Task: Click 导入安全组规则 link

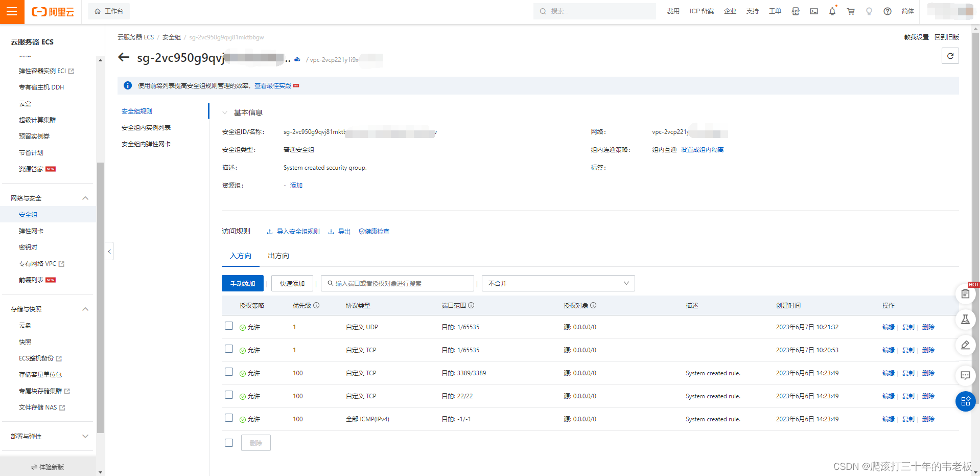Action: pos(294,232)
